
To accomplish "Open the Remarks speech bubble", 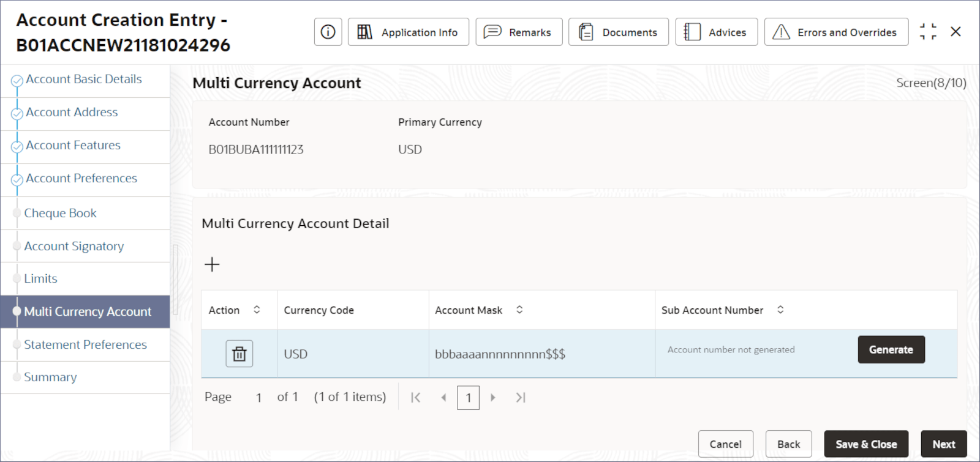I will (519, 32).
